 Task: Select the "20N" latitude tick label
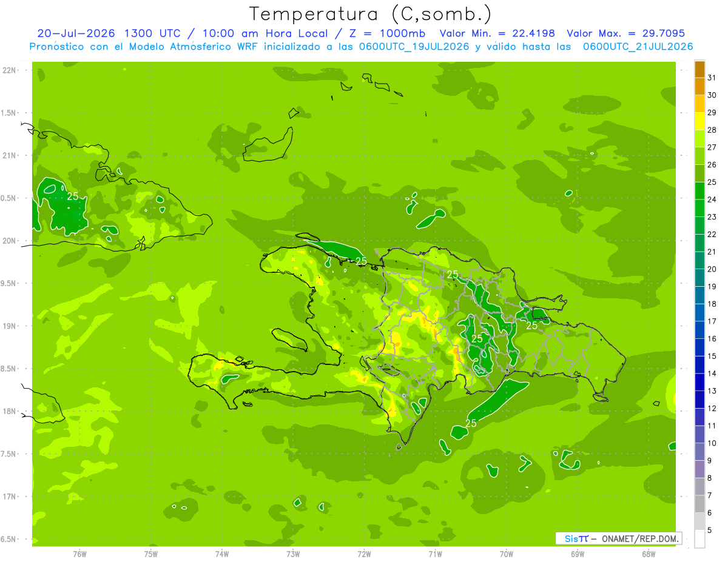[8, 241]
